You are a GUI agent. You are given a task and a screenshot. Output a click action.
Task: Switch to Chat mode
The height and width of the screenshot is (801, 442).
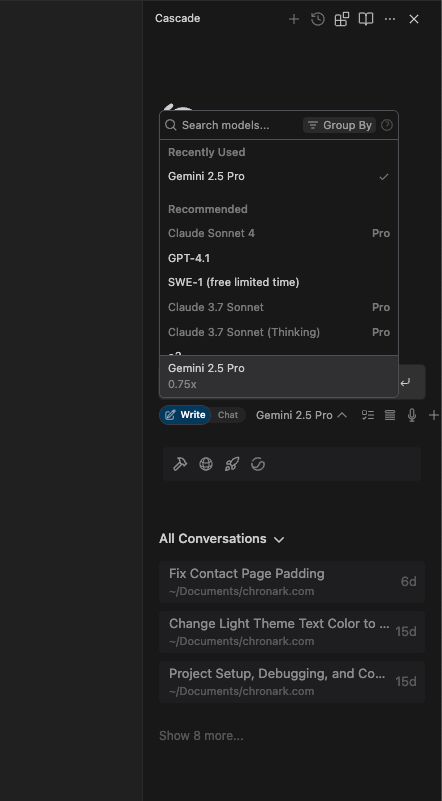[x=228, y=415]
